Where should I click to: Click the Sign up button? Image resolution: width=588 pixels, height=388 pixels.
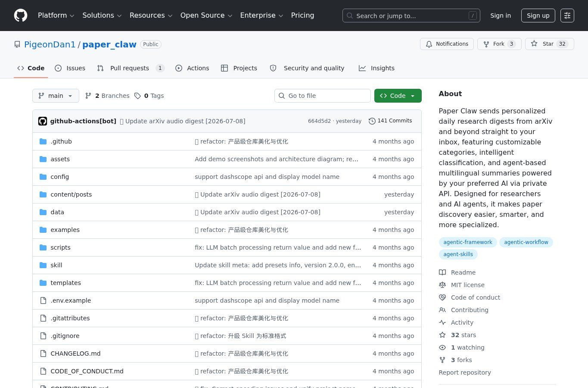pyautogui.click(x=538, y=16)
